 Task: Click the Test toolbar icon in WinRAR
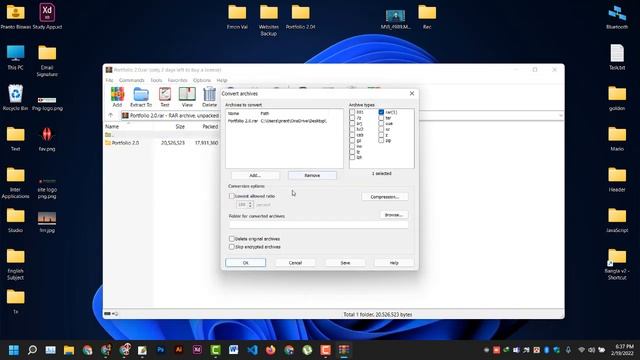click(165, 97)
